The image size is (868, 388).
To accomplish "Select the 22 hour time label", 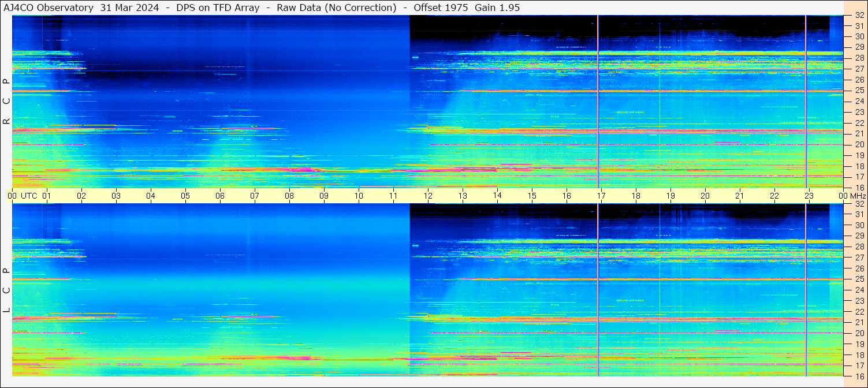I will (774, 196).
